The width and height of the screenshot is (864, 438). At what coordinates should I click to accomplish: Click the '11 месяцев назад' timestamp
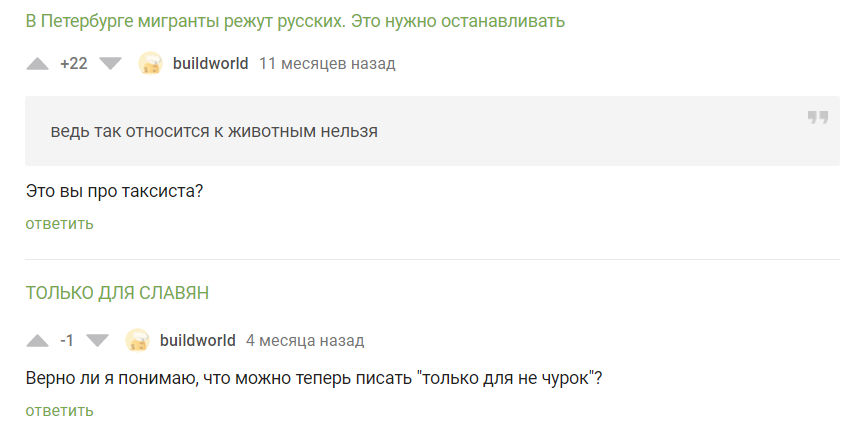pos(327,64)
